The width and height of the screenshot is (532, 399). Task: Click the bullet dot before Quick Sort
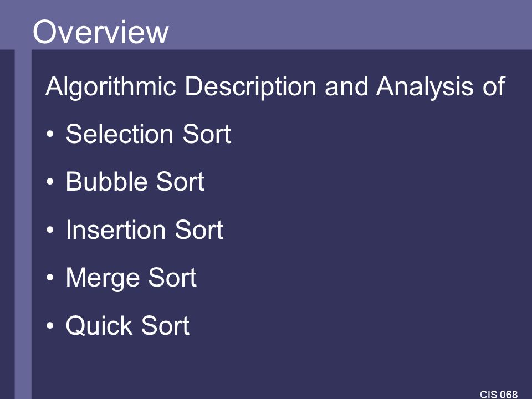tap(50, 326)
